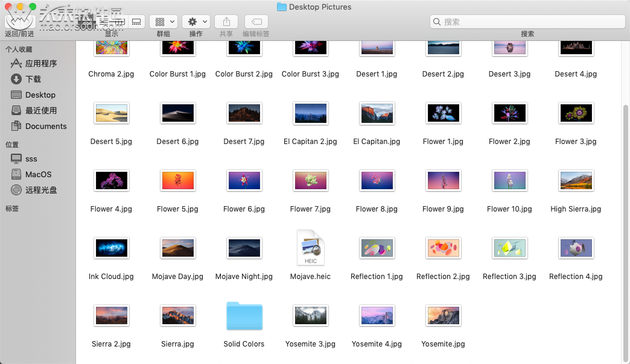This screenshot has width=630, height=364.
Task: Select the Flower 2.jpg thumbnail
Action: pos(509,113)
